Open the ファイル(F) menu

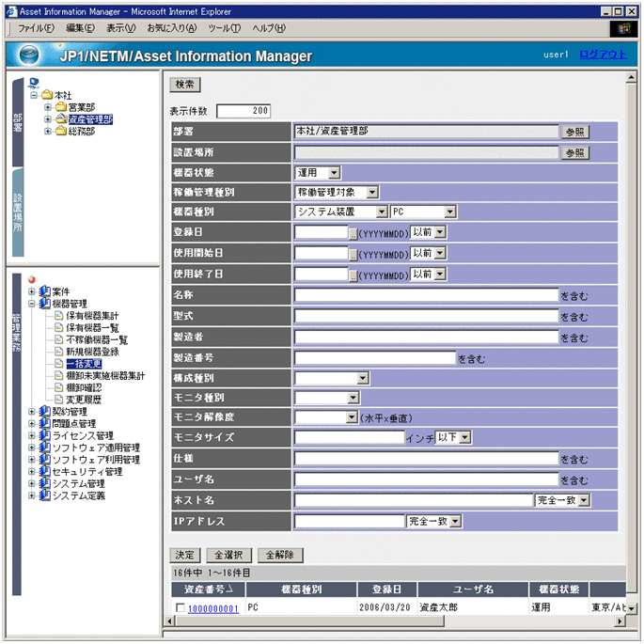click(x=36, y=28)
